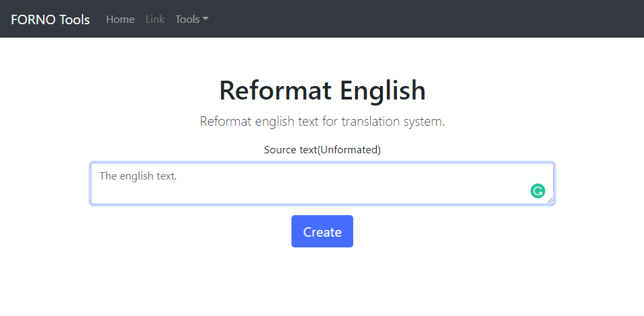
Task: Click the 'Source text(Unformated)' label
Action: click(x=322, y=150)
